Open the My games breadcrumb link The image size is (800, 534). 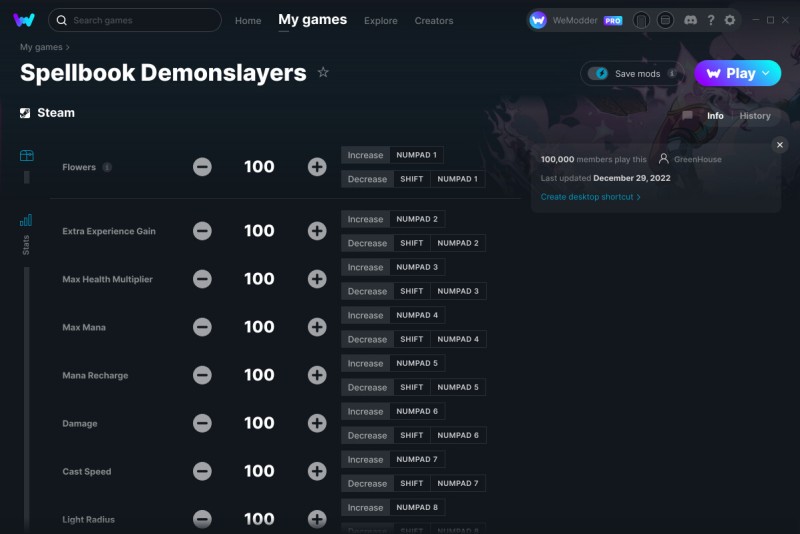click(x=41, y=47)
